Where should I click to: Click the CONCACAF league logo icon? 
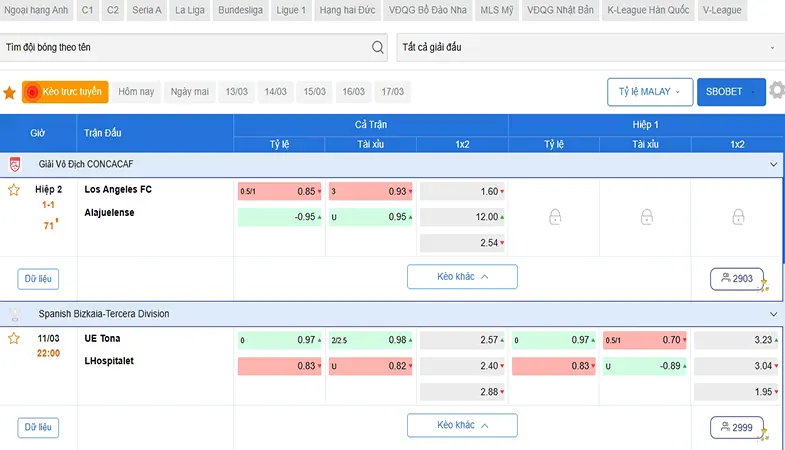click(x=15, y=164)
